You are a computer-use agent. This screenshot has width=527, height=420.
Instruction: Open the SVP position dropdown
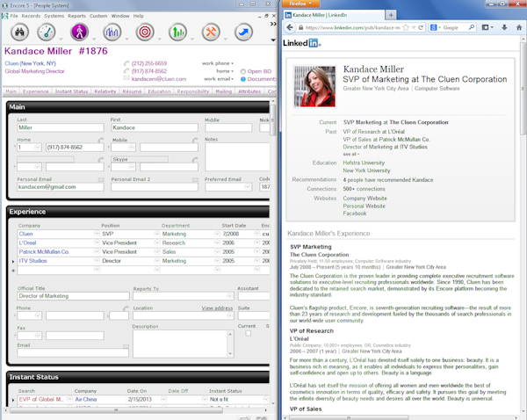pos(156,234)
